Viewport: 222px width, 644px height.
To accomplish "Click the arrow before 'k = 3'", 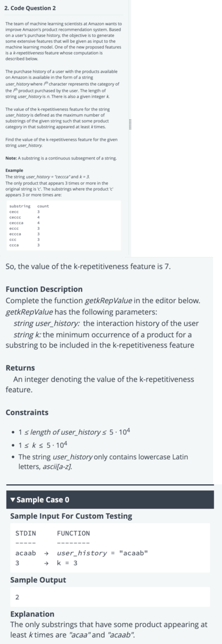I will [x=46, y=563].
